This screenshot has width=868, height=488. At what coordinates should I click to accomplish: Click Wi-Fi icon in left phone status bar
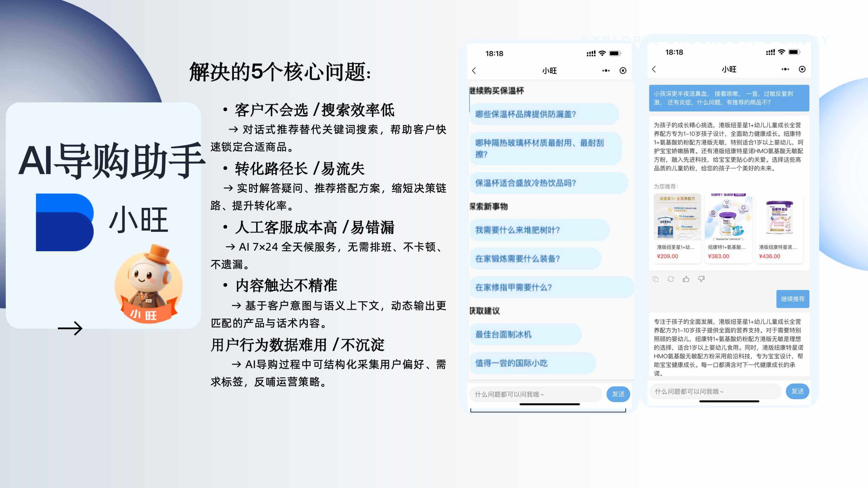click(x=602, y=54)
